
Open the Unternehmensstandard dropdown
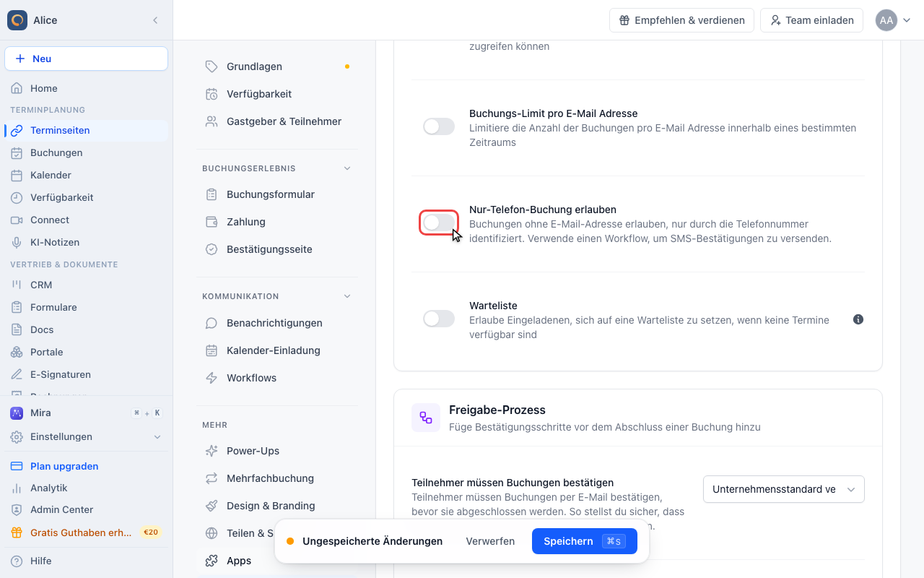(x=784, y=489)
